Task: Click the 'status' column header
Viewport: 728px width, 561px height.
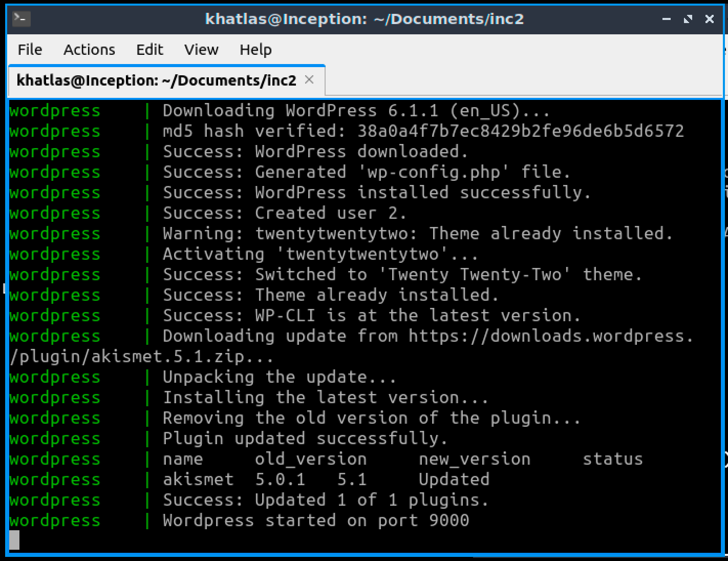Action: 613,459
